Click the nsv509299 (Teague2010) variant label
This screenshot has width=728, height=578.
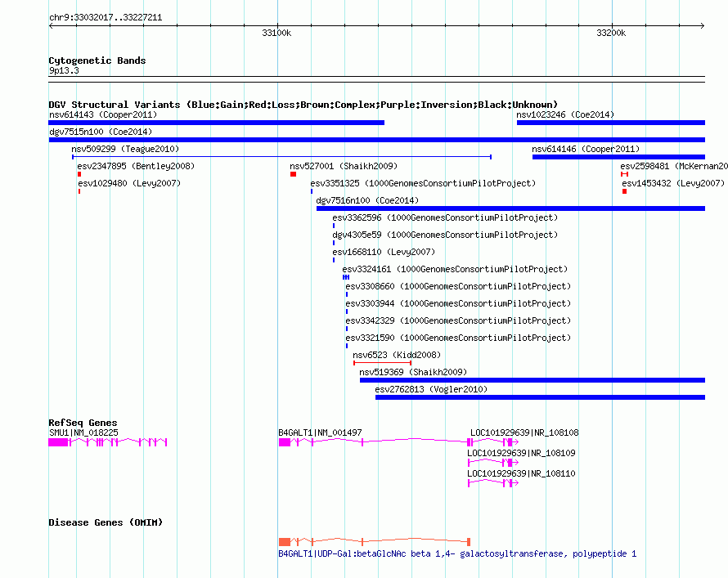(125, 149)
